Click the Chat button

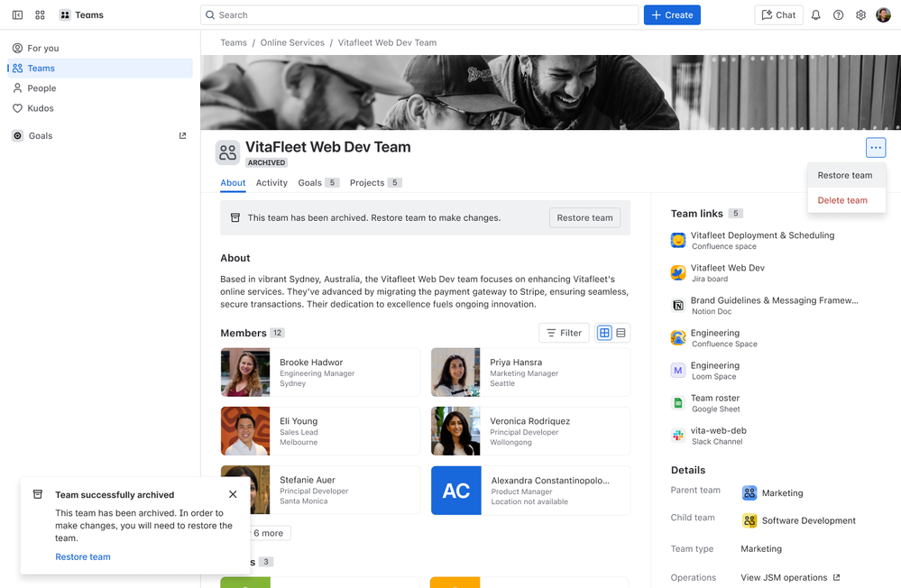tap(778, 15)
